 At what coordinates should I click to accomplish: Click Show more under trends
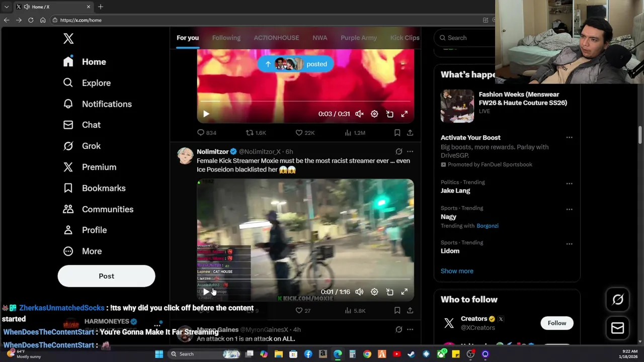tap(457, 271)
